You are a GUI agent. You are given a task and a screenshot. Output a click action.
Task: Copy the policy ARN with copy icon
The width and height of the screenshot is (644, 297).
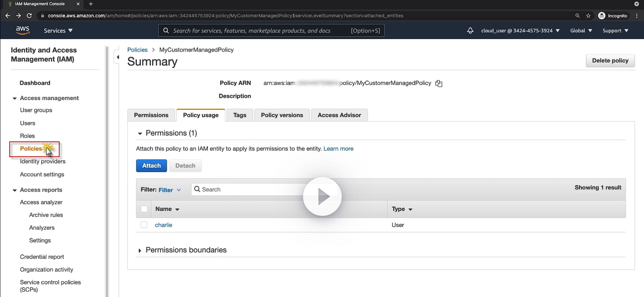coord(439,83)
